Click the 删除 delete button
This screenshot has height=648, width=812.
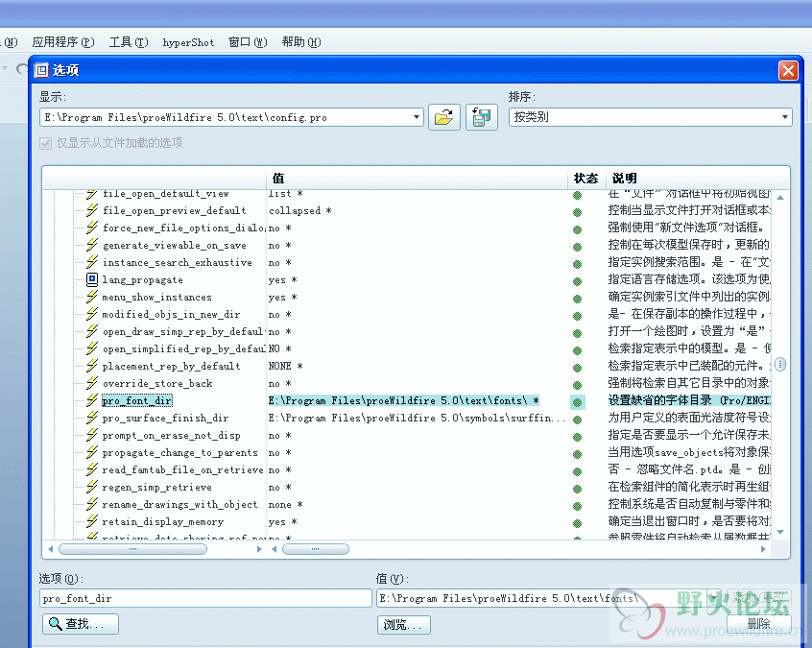tap(758, 624)
